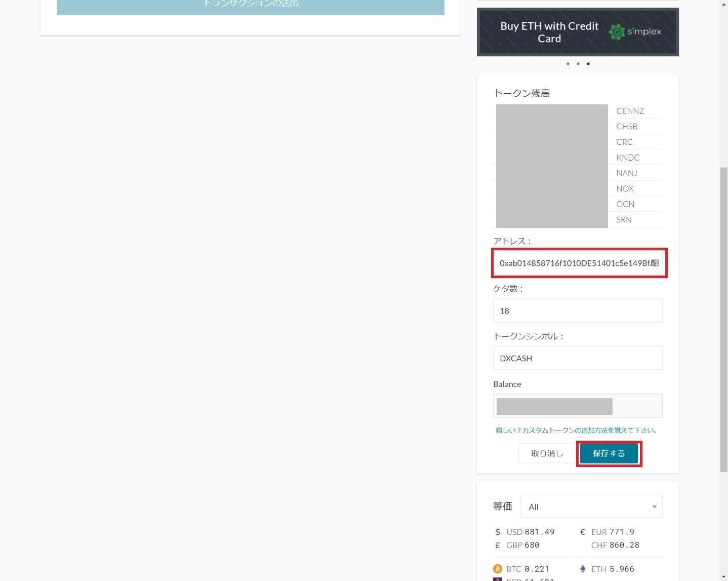Click the OCN token row
Viewport: 728px width, 581px height.
578,204
